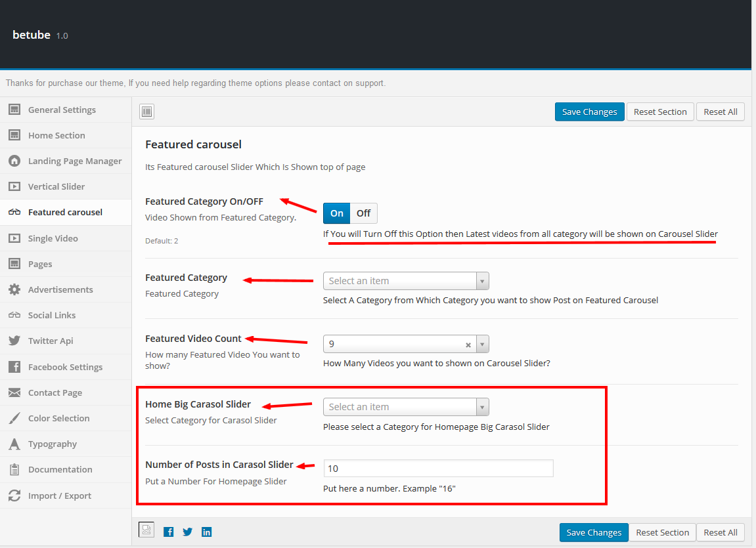Click the footer document icon beside Facebook
The height and width of the screenshot is (548, 756).
pos(146,530)
